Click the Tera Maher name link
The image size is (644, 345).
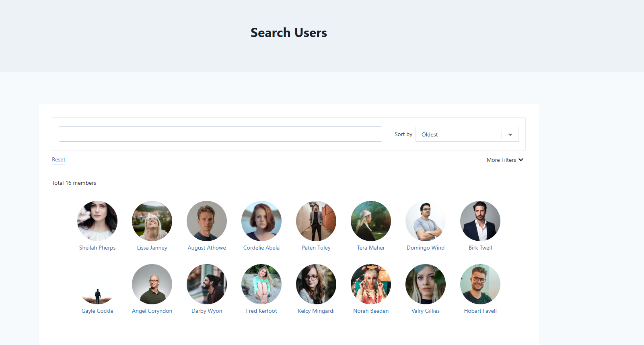tap(371, 248)
